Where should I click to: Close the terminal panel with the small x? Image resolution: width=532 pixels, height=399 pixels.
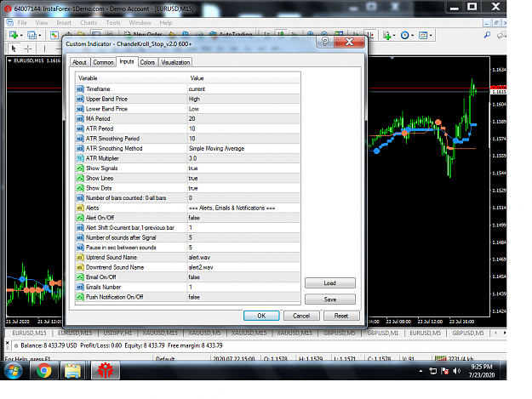[8, 343]
